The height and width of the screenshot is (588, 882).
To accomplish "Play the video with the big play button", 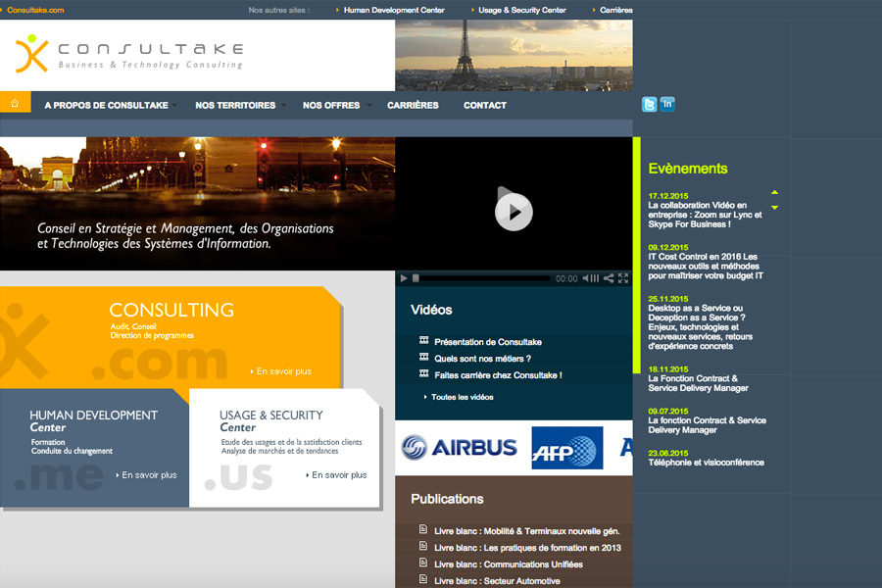I will pos(514,212).
